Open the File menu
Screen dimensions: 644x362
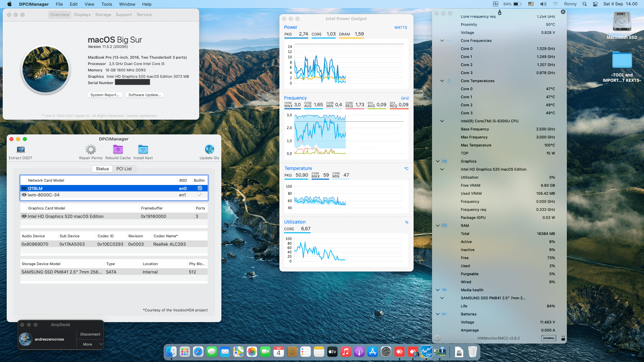(x=59, y=4)
